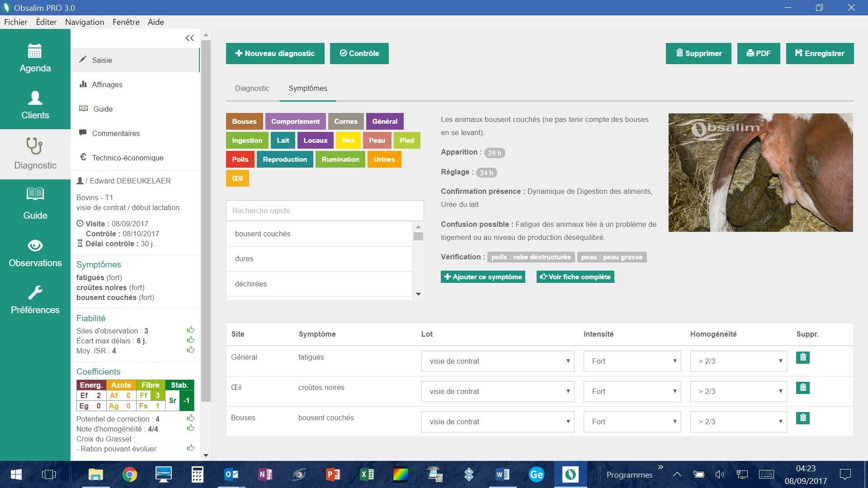Open Commentaires in the side panel
The width and height of the screenshot is (868, 488).
(135, 133)
